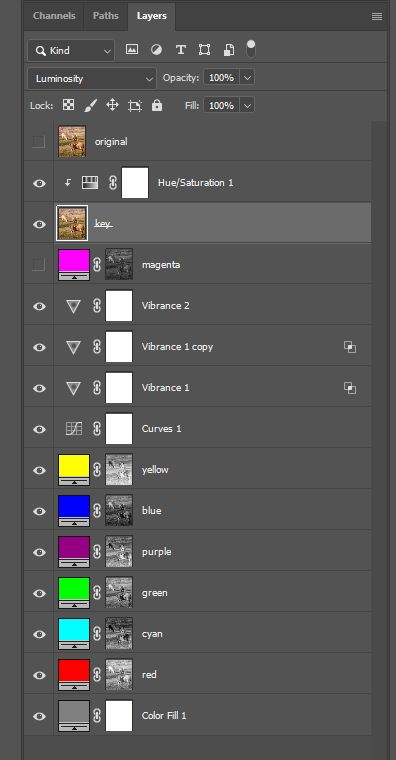Click the magenta color fill swatch
396x760 pixels.
pyautogui.click(x=74, y=265)
